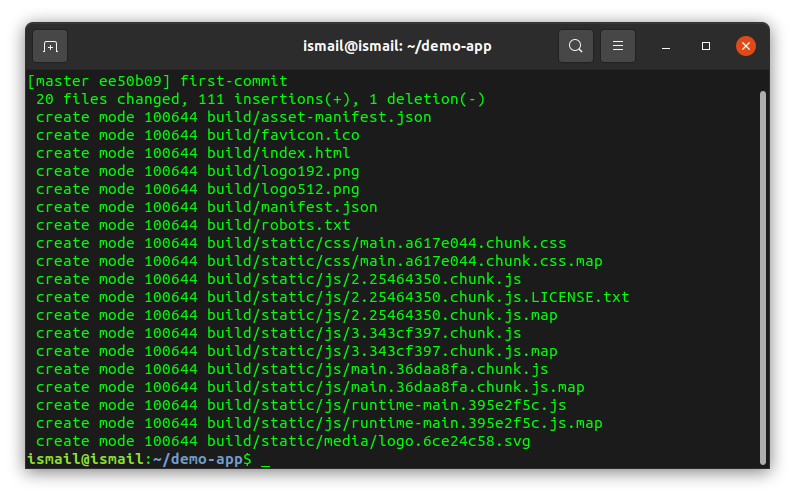Click the command prompt cursor
The height and width of the screenshot is (497, 795).
point(265,460)
